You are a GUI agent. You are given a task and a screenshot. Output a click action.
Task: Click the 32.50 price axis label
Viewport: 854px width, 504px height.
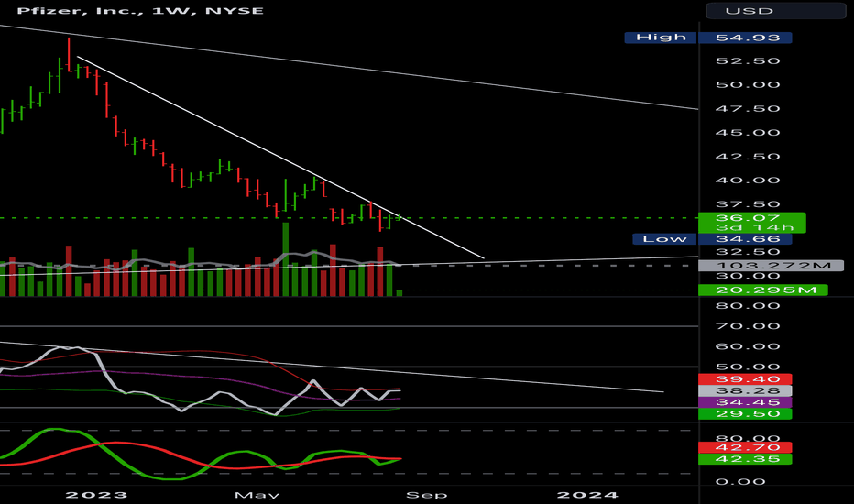pos(748,252)
